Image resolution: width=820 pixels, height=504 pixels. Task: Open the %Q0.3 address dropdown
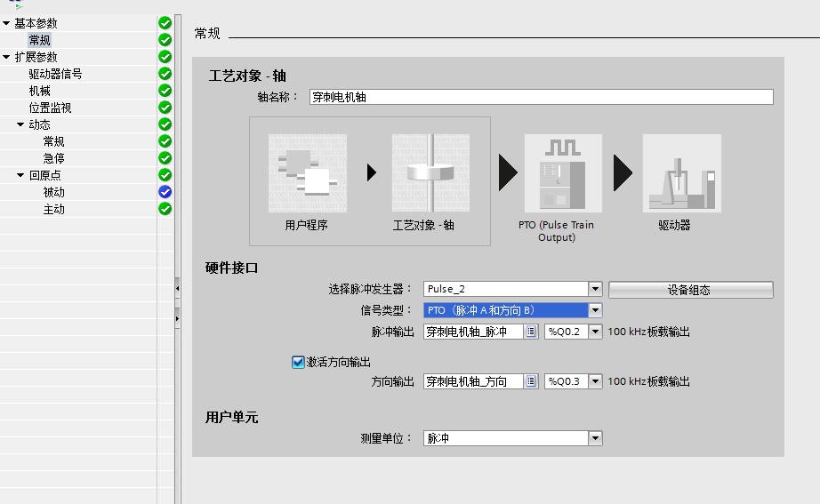tap(595, 381)
